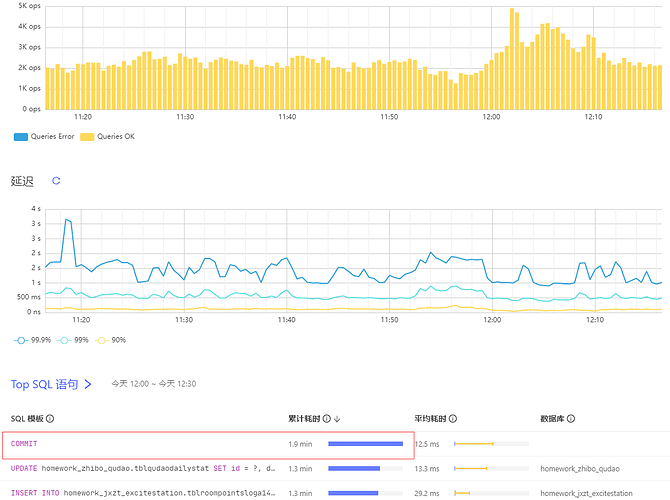Image resolution: width=670 pixels, height=500 pixels.
Task: Toggle the 90% latency legend item
Action: [112, 340]
